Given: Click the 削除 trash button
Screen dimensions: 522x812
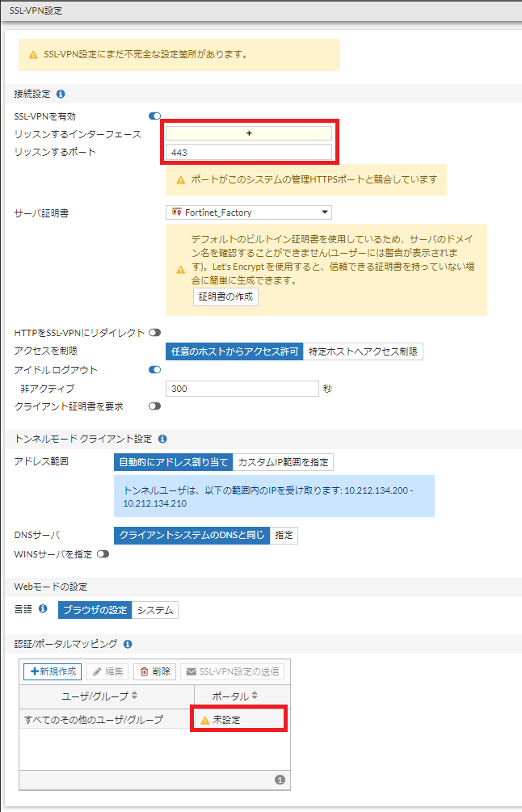Looking at the screenshot, I should 155,671.
